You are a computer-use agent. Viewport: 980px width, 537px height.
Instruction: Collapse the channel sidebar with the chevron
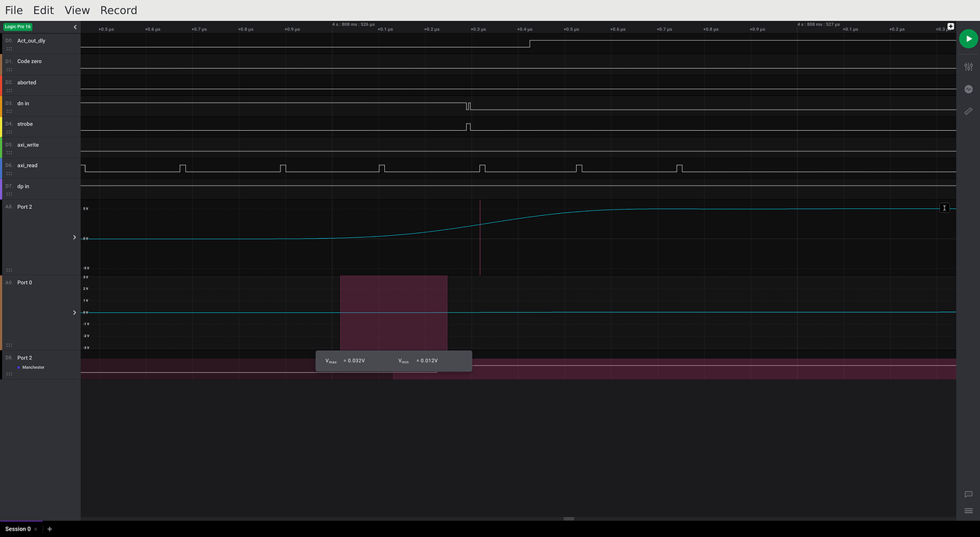pyautogui.click(x=75, y=26)
